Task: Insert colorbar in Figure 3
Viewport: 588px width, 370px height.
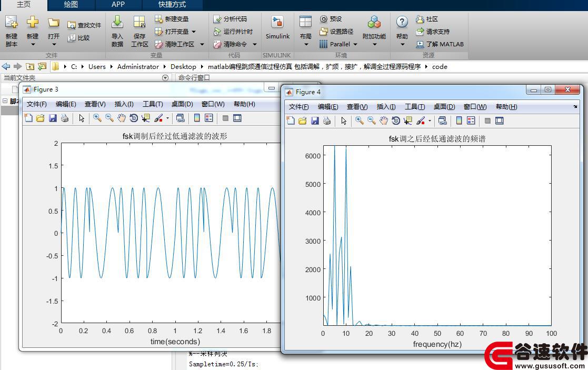Action: (197, 118)
